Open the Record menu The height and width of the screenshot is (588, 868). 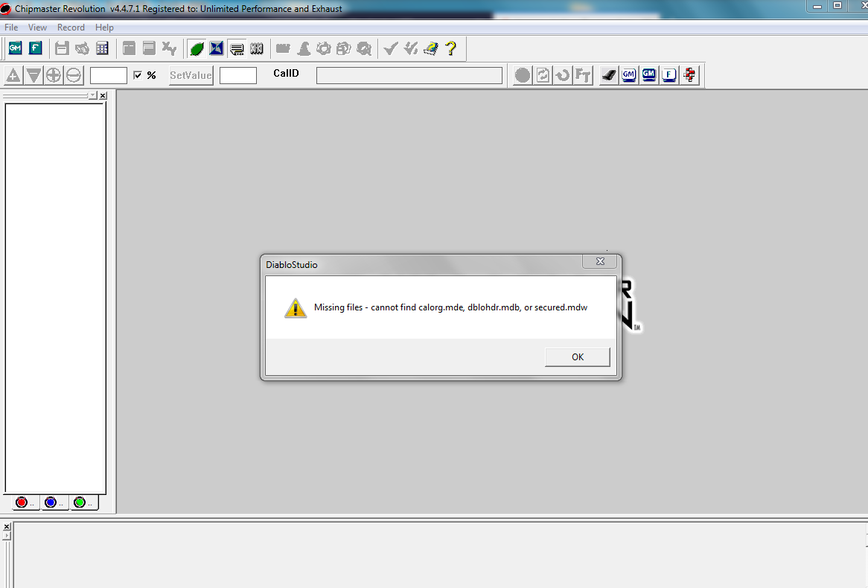tap(71, 27)
